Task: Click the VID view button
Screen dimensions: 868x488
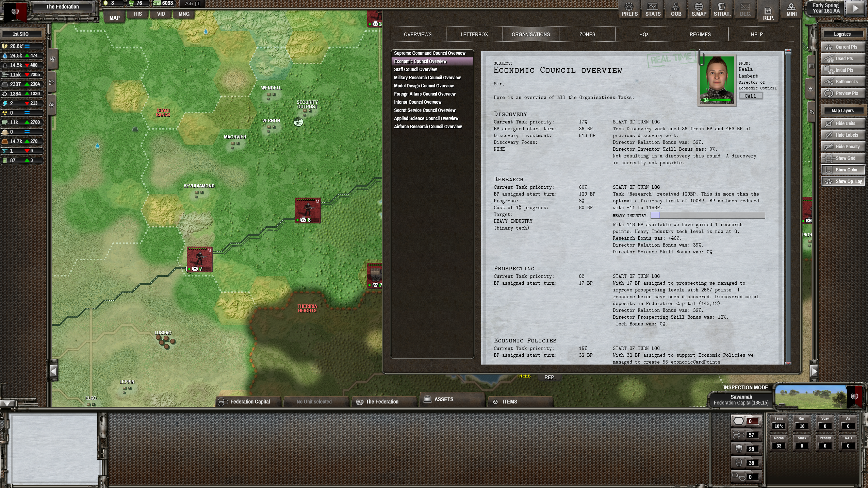Action: 161,14
